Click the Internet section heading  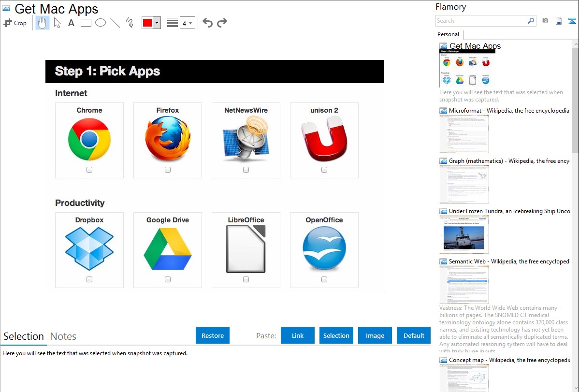pyautogui.click(x=71, y=93)
